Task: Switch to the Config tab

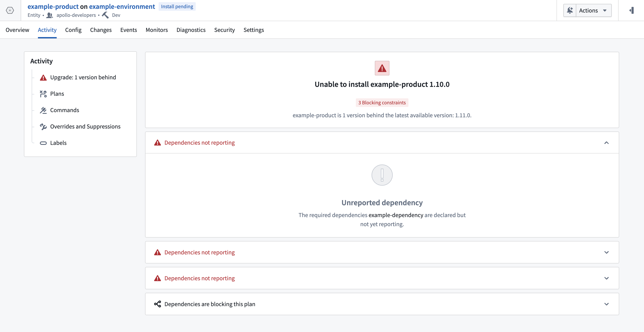Action: tap(73, 30)
